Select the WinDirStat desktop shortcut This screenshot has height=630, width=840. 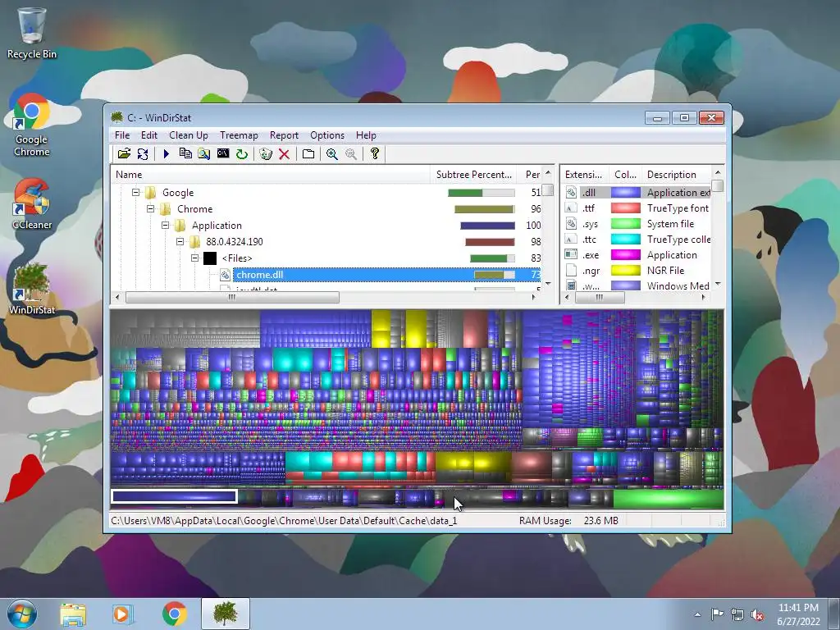(32, 289)
